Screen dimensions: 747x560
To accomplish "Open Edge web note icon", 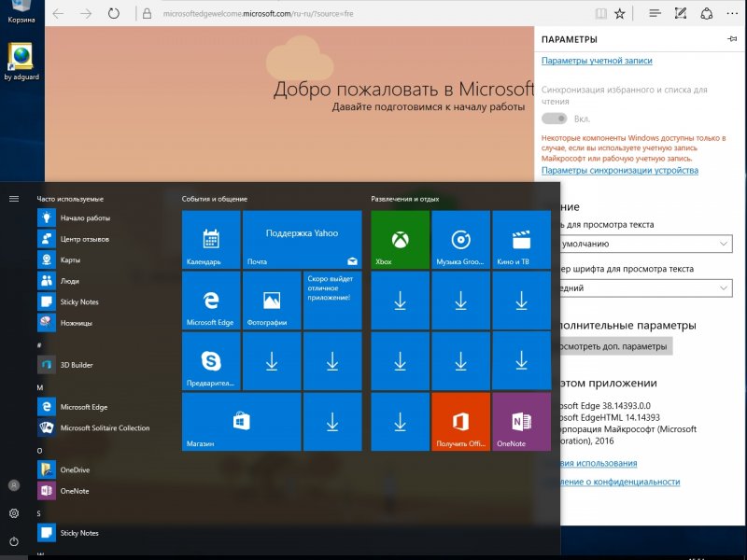I will tap(681, 13).
